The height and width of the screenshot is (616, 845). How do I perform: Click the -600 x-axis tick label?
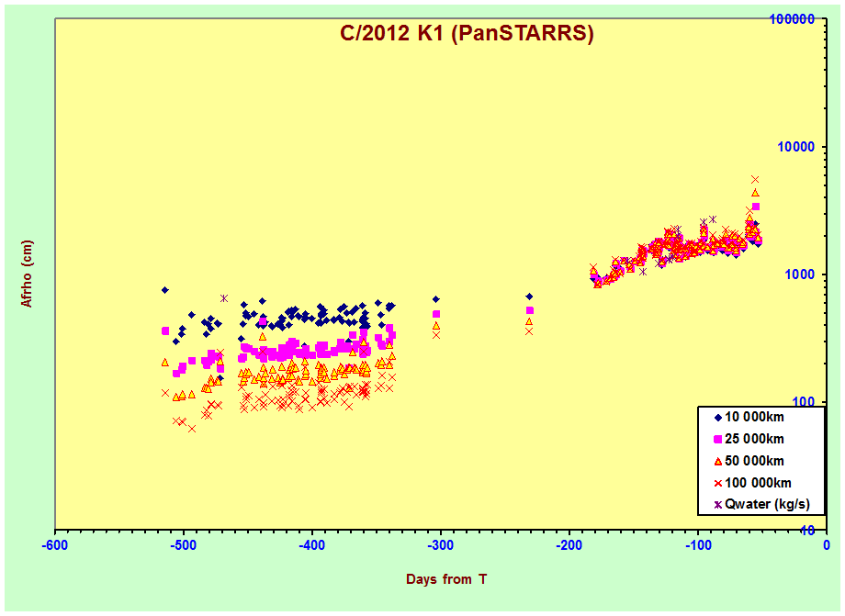pos(55,545)
